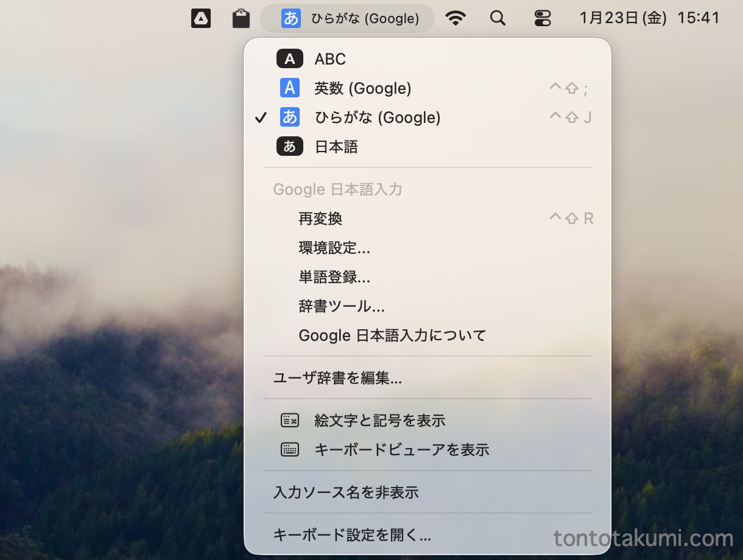The image size is (743, 560).
Task: Click the black 日本語 input icon
Action: [290, 147]
